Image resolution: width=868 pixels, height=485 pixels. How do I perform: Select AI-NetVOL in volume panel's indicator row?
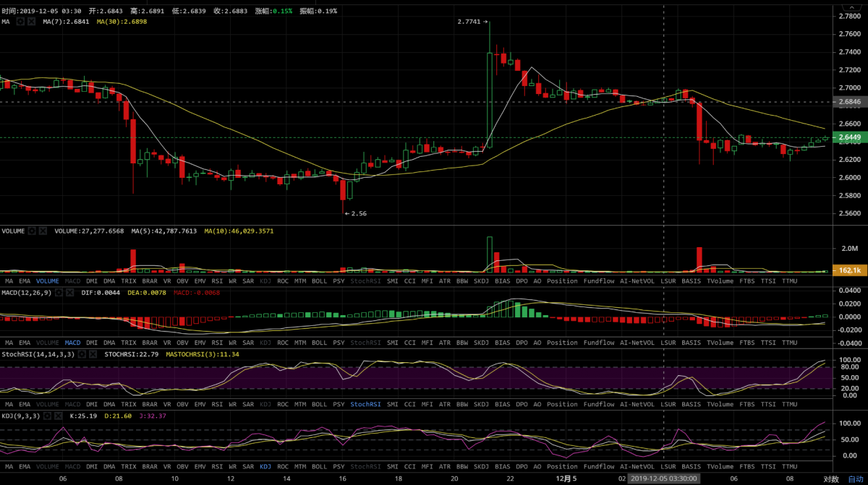pyautogui.click(x=637, y=280)
